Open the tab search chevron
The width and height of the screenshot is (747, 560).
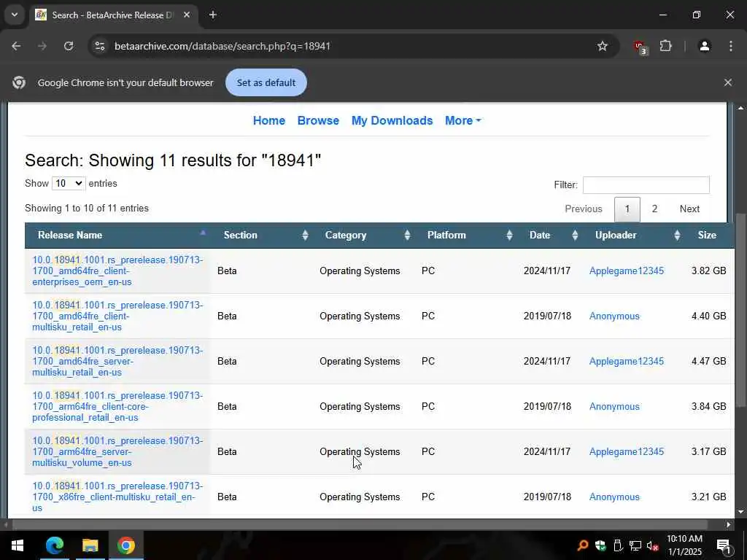15,15
